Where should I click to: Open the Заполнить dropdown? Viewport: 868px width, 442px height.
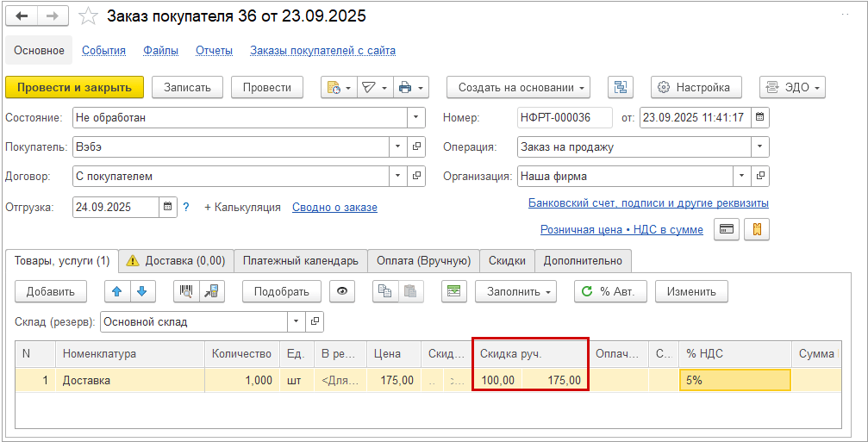(515, 291)
